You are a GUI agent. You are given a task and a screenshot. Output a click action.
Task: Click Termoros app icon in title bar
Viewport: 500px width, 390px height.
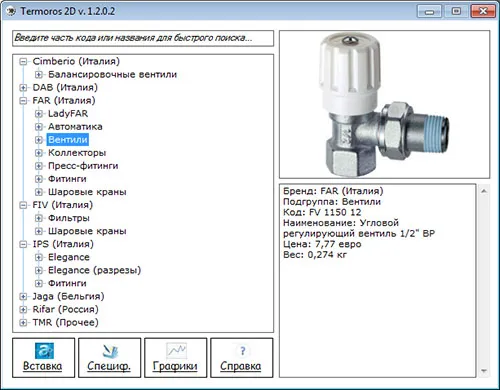click(11, 11)
